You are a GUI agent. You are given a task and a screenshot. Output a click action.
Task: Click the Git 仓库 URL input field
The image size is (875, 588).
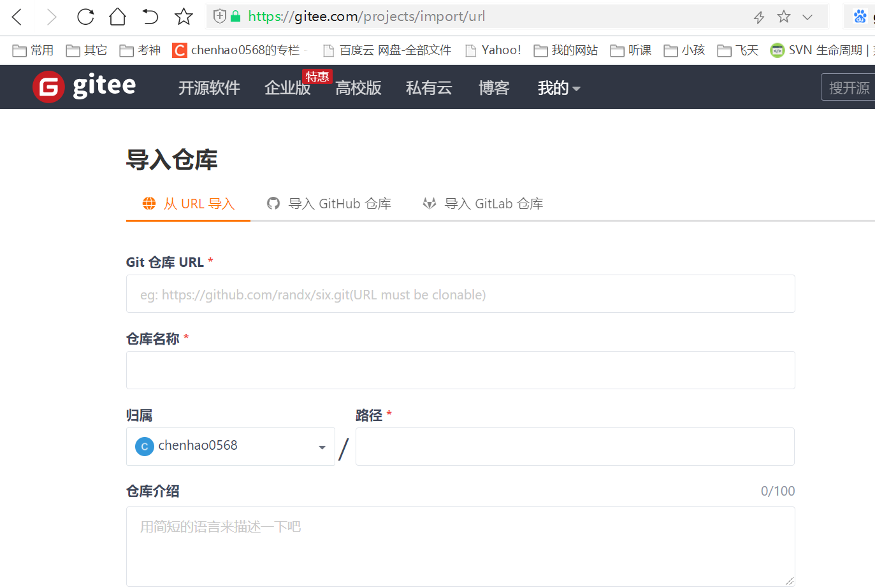(x=461, y=294)
